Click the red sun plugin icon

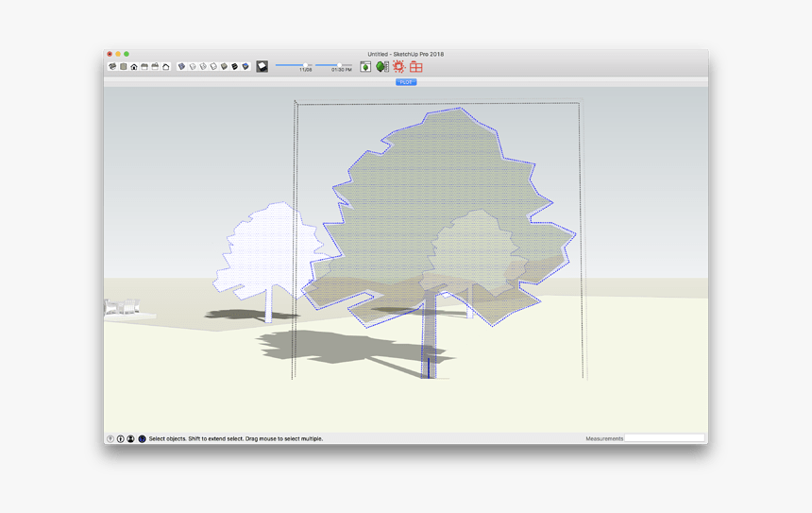click(398, 67)
